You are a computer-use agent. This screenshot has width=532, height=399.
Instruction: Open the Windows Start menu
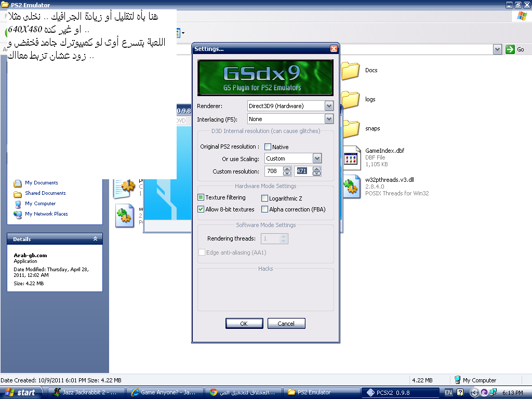21,393
